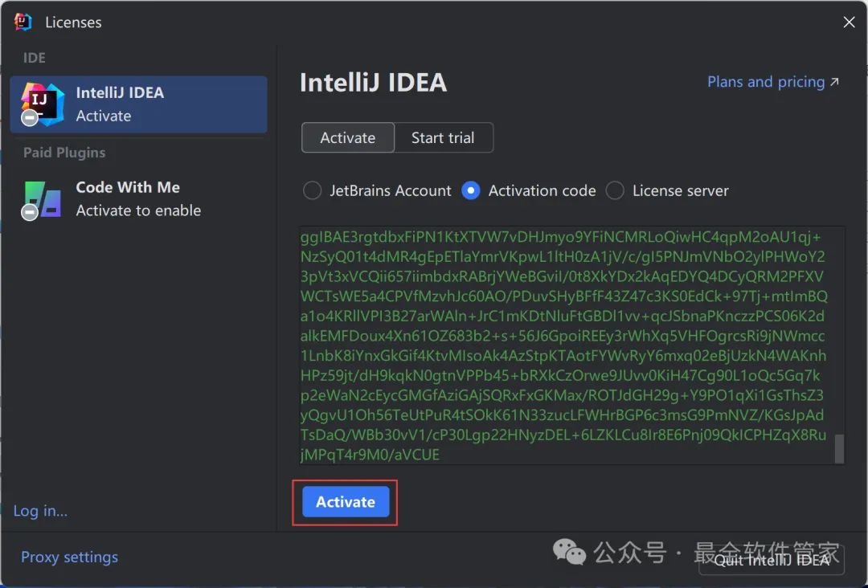Click the Quit IntelliJ IDEA button

772,560
